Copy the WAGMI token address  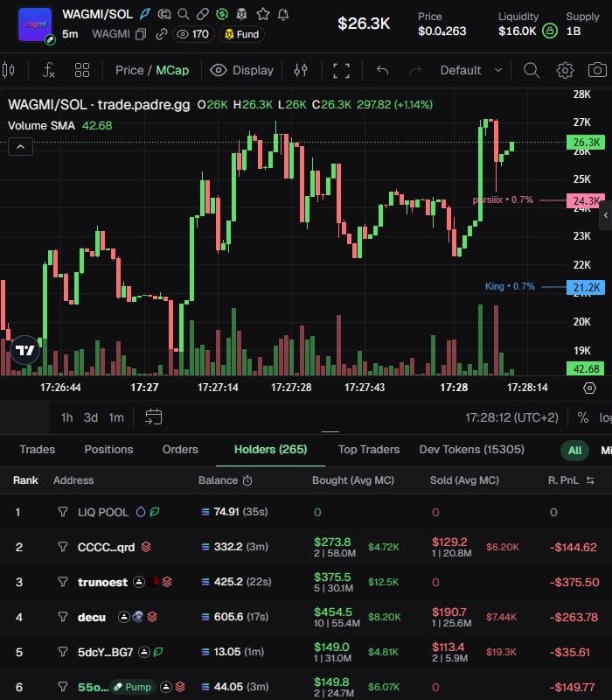pyautogui.click(x=141, y=34)
